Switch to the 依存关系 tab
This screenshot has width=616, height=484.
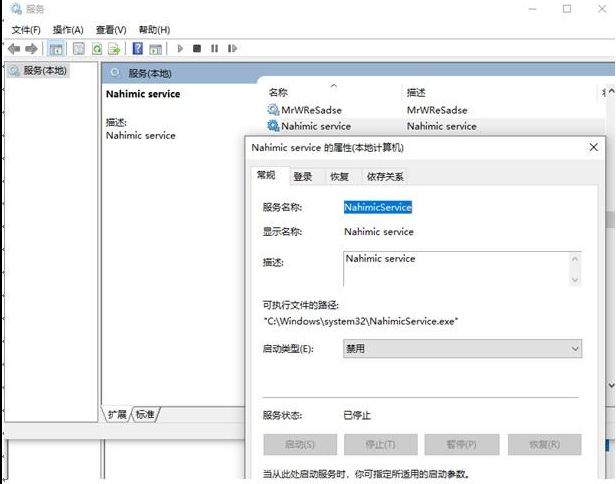point(385,177)
